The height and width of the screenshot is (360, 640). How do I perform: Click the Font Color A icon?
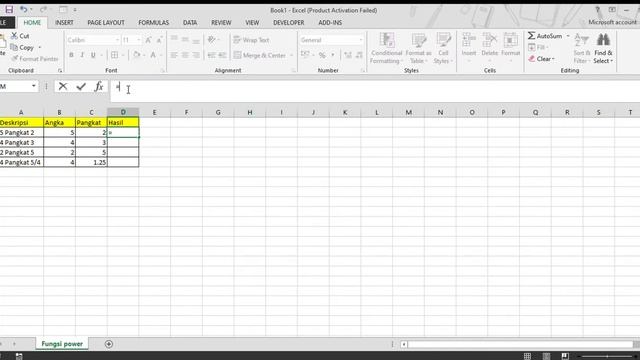click(153, 55)
